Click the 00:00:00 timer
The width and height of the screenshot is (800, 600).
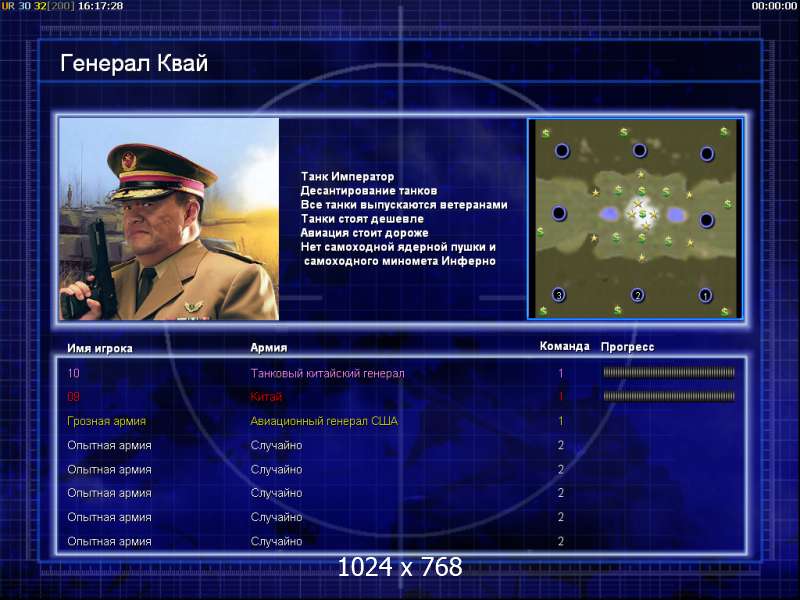pos(774,6)
